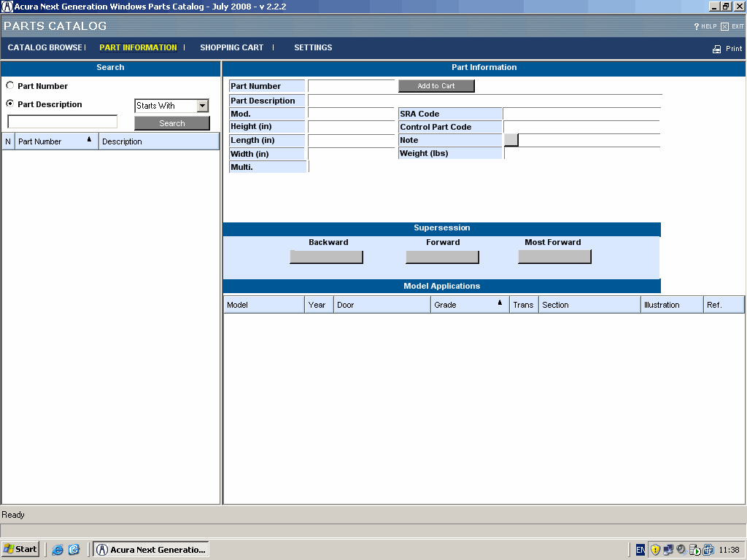This screenshot has height=560, width=747.
Task: Open the Shopping Cart tab
Action: (231, 47)
